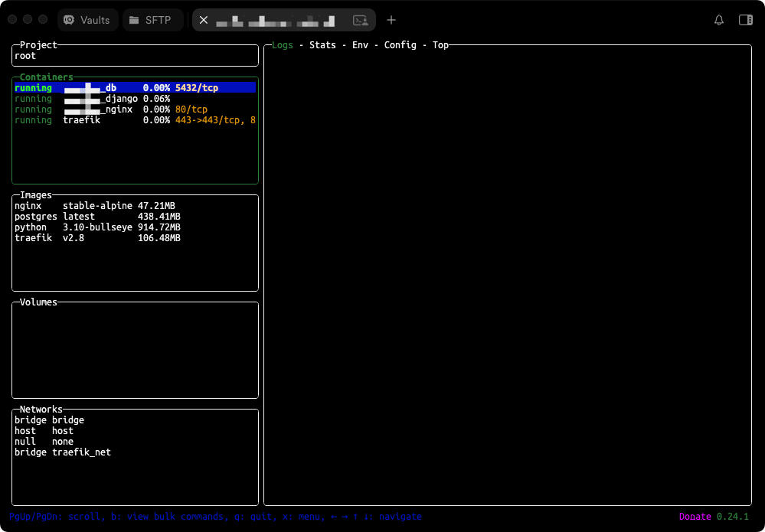Open notifications bell icon
Viewport: 765px width, 532px height.
click(719, 20)
